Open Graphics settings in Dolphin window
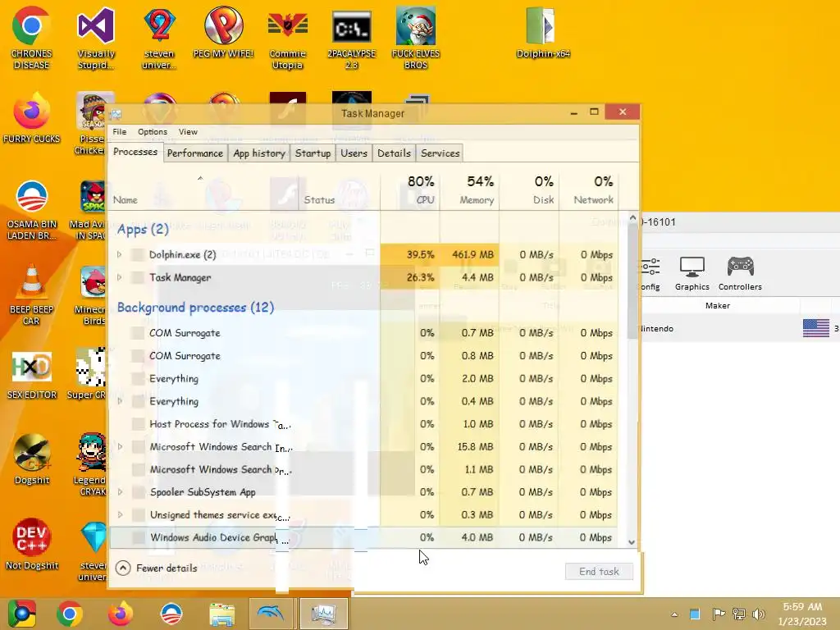The image size is (840, 630). [x=692, y=273]
